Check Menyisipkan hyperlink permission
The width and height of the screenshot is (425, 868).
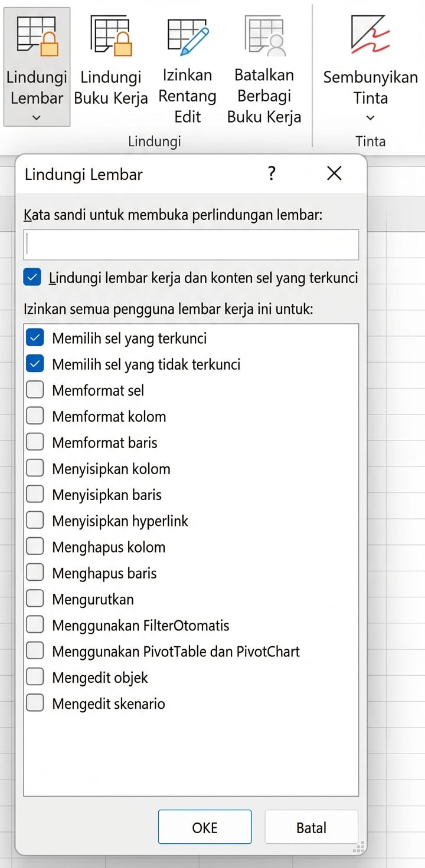click(35, 520)
